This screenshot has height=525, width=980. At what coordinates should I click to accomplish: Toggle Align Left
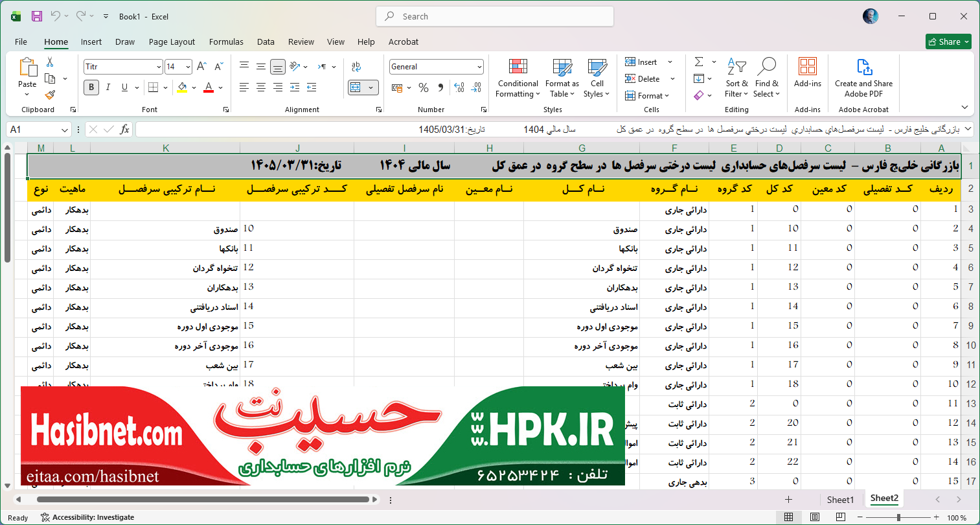(x=244, y=87)
